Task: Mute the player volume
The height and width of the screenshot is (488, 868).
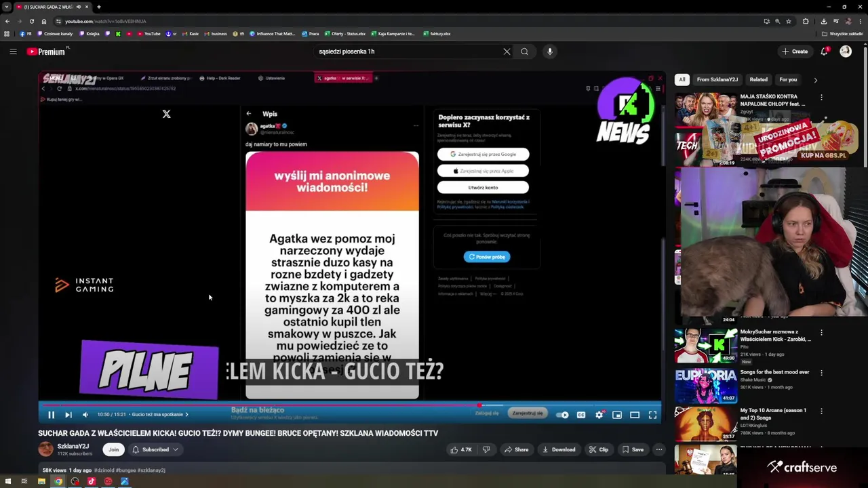Action: [85, 415]
